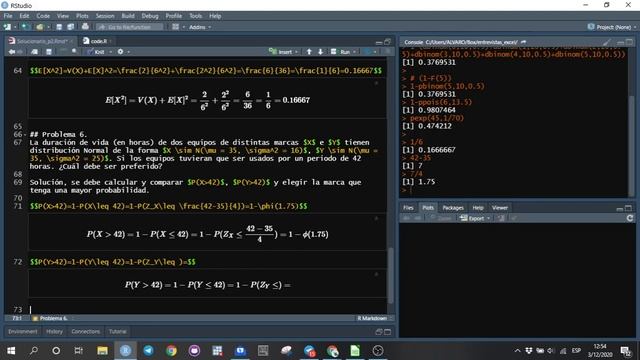Clear the console with the broom icon
The image size is (640, 360).
[607, 42]
